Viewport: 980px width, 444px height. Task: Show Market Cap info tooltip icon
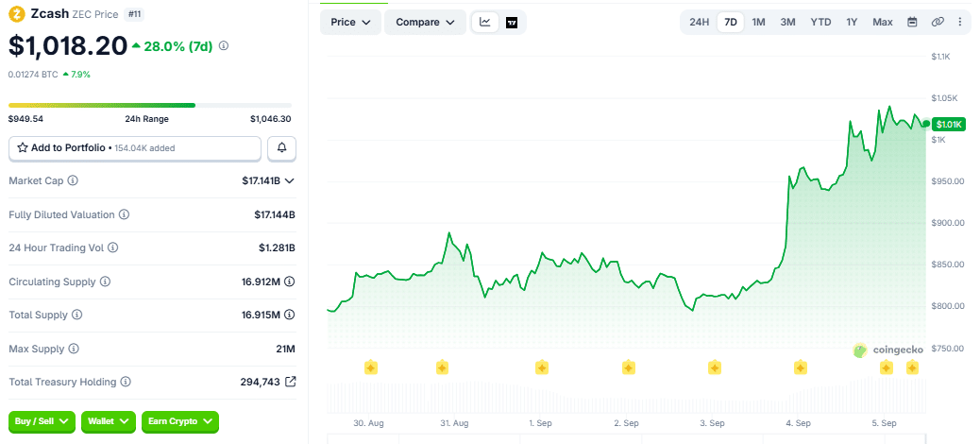(73, 180)
